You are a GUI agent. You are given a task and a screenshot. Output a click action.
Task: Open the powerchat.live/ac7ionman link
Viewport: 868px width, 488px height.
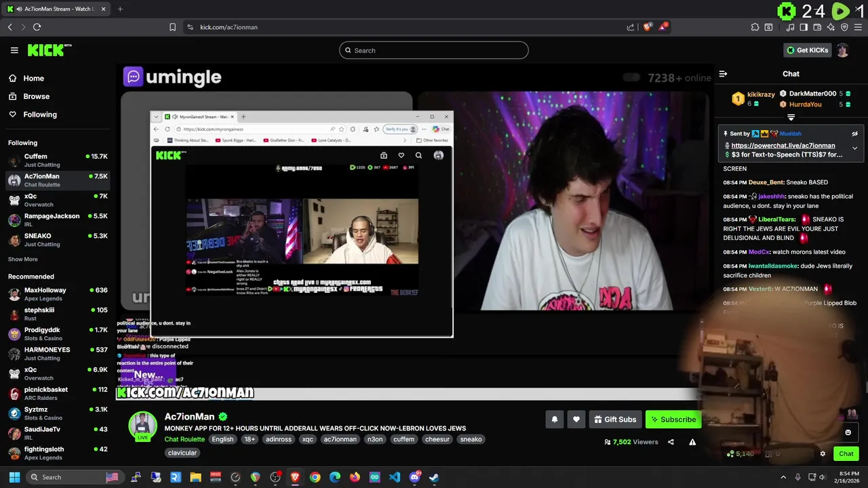[783, 146]
